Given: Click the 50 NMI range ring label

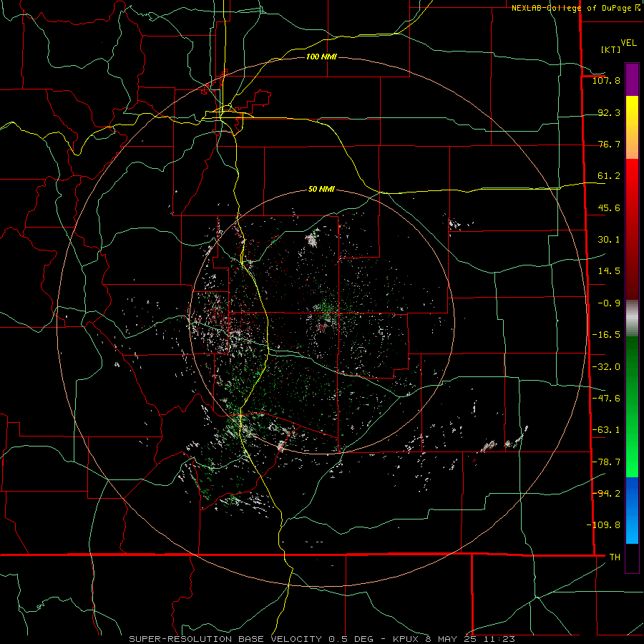Looking at the screenshot, I should [x=321, y=189].
